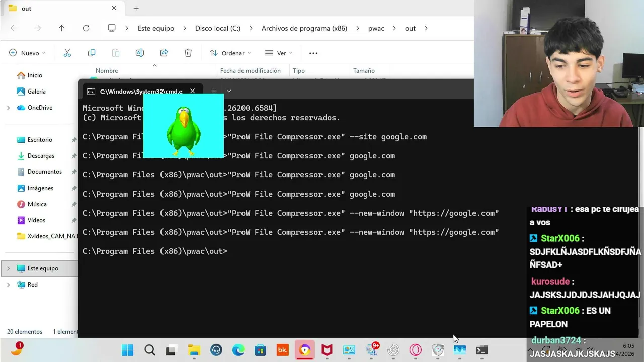This screenshot has height=362, width=644.
Task: Expand chevron after 'pwac' in address bar
Action: pos(394,28)
